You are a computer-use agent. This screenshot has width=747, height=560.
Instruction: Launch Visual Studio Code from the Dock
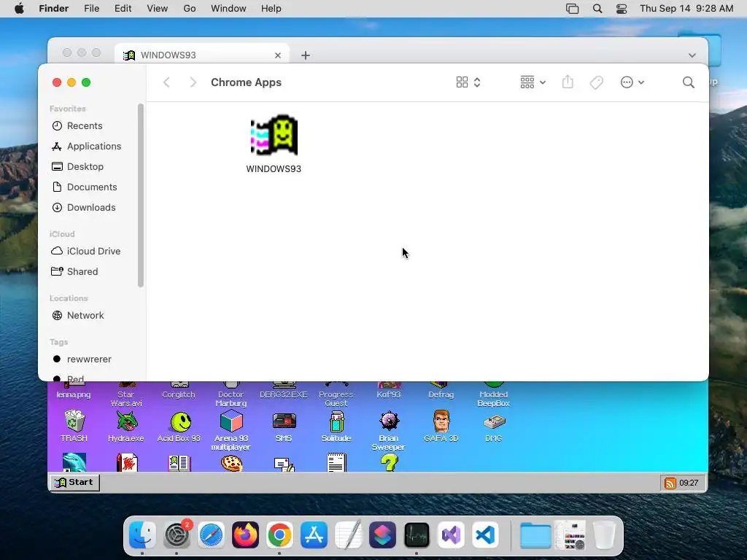click(485, 534)
